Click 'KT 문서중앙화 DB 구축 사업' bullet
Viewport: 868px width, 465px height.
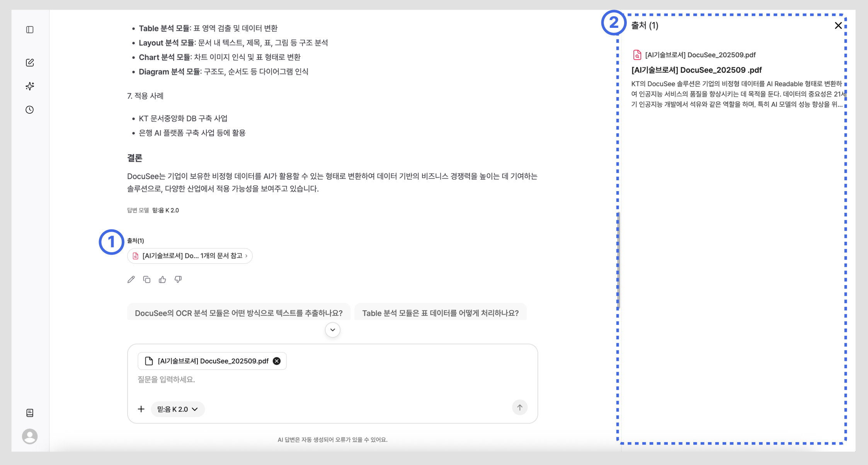183,118
